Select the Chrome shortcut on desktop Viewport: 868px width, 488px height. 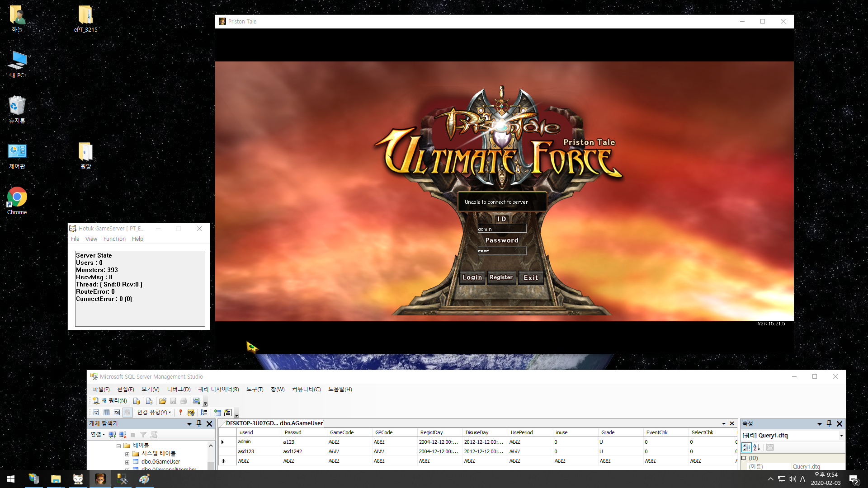[17, 201]
